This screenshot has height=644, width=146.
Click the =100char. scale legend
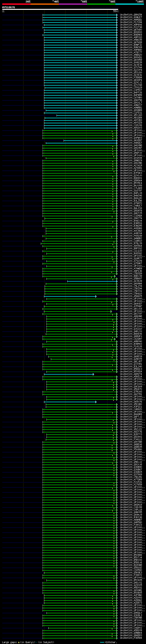pyautogui.click(x=109, y=642)
